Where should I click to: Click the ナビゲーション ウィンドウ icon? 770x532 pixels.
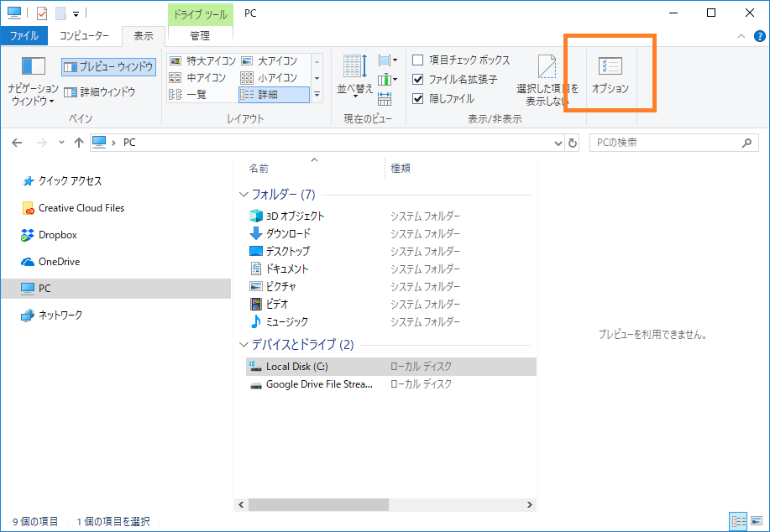click(34, 67)
